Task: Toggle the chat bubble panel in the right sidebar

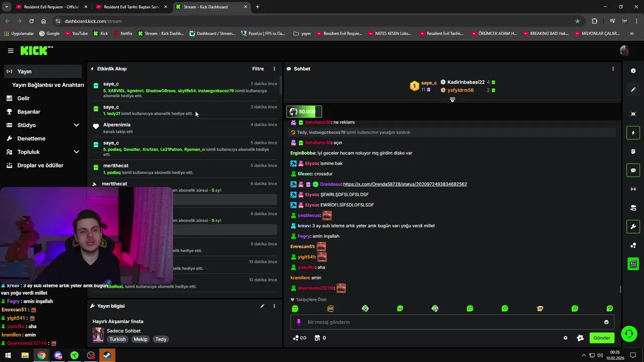Action: pyautogui.click(x=633, y=170)
